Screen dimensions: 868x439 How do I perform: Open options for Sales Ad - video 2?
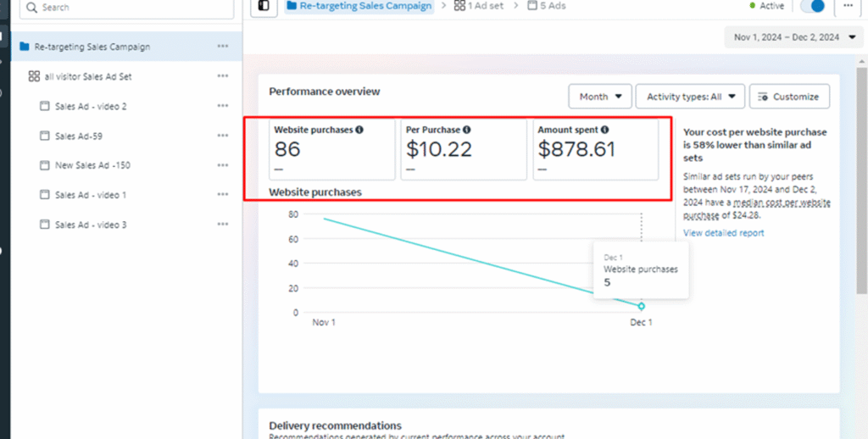pos(222,106)
